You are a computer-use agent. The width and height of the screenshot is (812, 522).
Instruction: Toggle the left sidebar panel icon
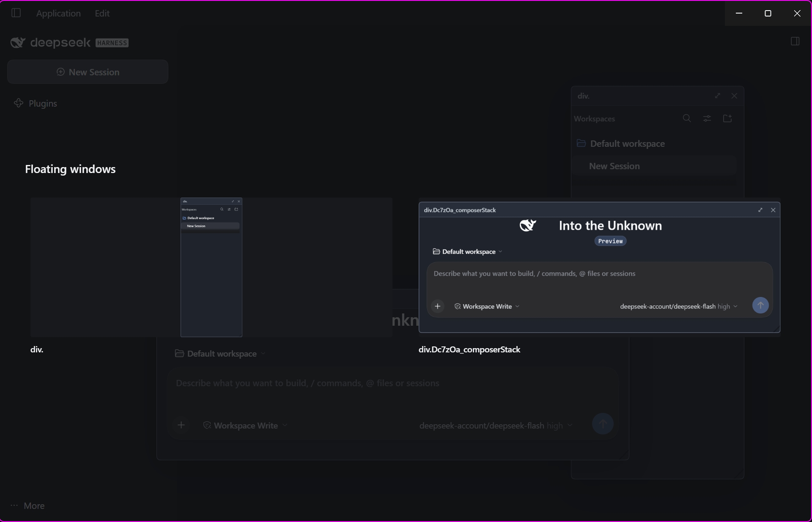16,13
